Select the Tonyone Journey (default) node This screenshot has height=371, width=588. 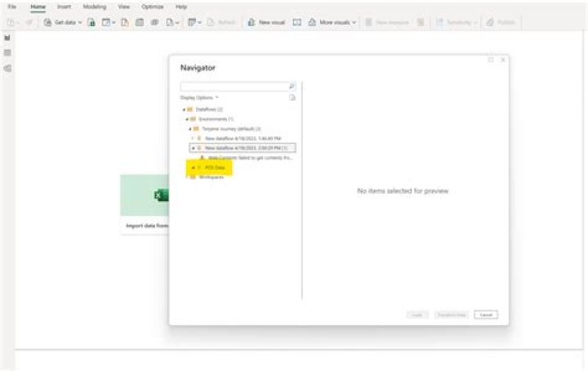(231, 129)
